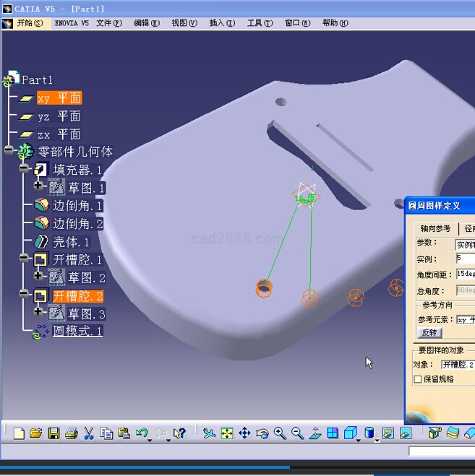
Task: Collapse the 零部件几何体 tree node
Action: [9, 150]
